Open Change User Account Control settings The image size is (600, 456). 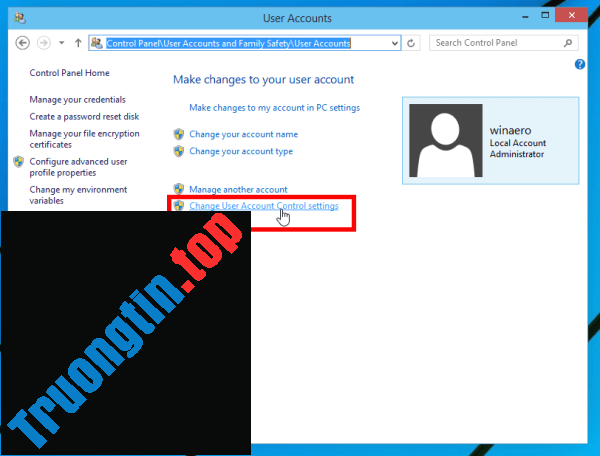(x=264, y=206)
